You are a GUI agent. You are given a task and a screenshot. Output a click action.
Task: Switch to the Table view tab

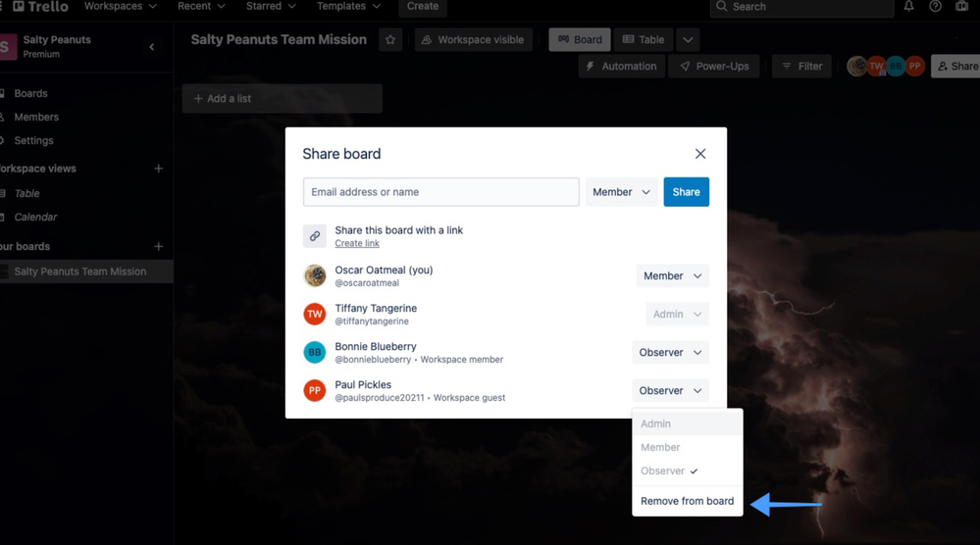[644, 40]
